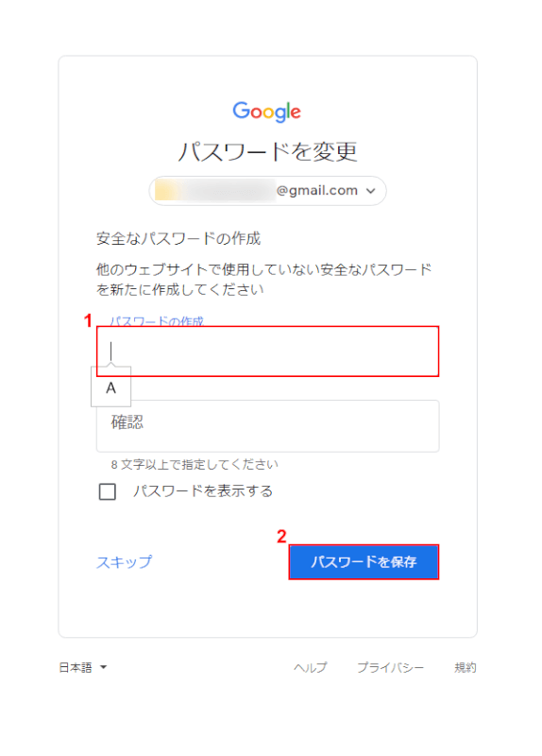Expand the account chevron next to @gmail.com
Screen dimensions: 542x756
pyautogui.click(x=370, y=191)
